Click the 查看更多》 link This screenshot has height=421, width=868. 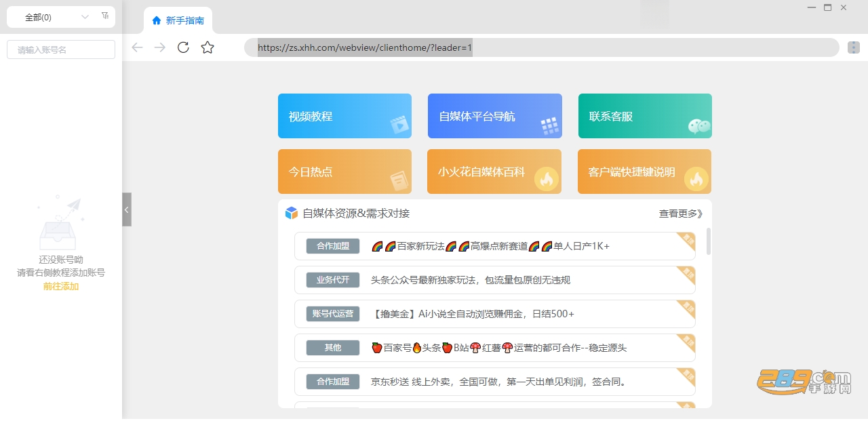click(681, 214)
